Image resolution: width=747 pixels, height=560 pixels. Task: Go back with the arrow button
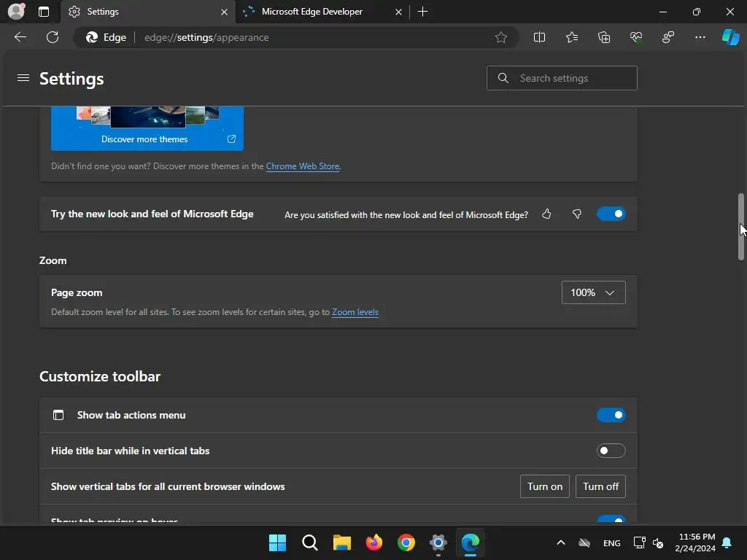pyautogui.click(x=20, y=37)
